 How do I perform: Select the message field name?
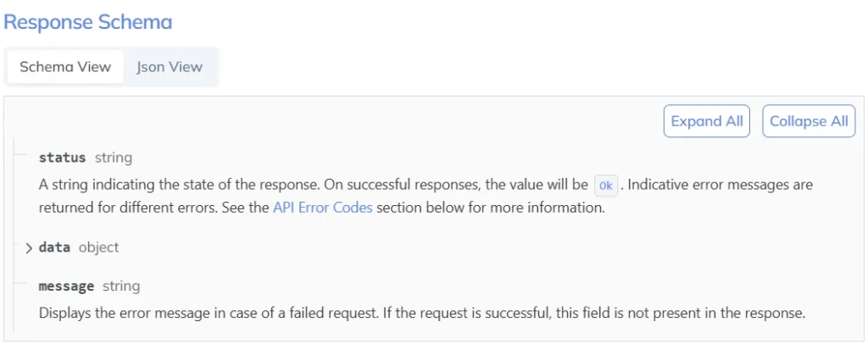click(66, 286)
